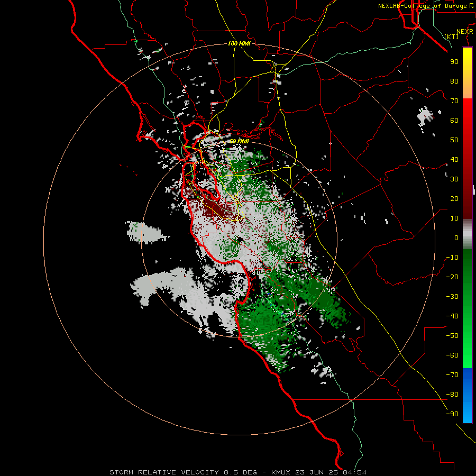
Task: Click the gray zero-velocity segment of color bar
Action: (x=467, y=234)
